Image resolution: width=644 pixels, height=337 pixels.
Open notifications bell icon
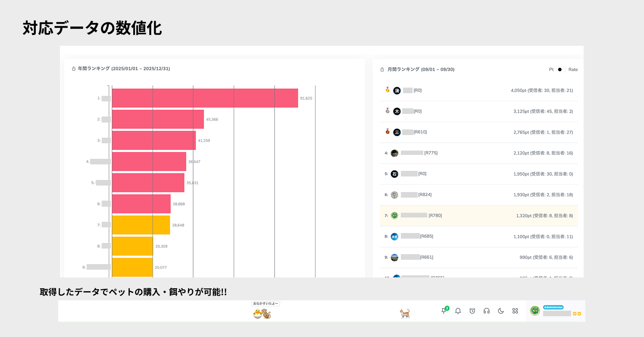(458, 311)
